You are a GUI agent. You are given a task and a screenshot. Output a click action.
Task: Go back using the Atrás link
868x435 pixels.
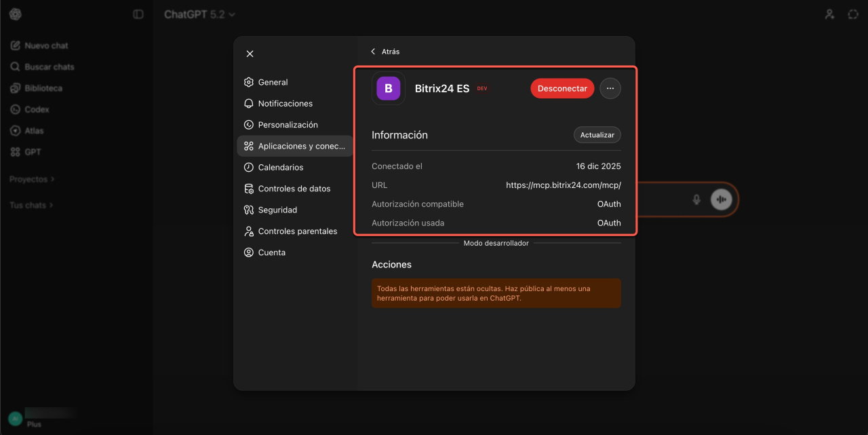pos(385,52)
